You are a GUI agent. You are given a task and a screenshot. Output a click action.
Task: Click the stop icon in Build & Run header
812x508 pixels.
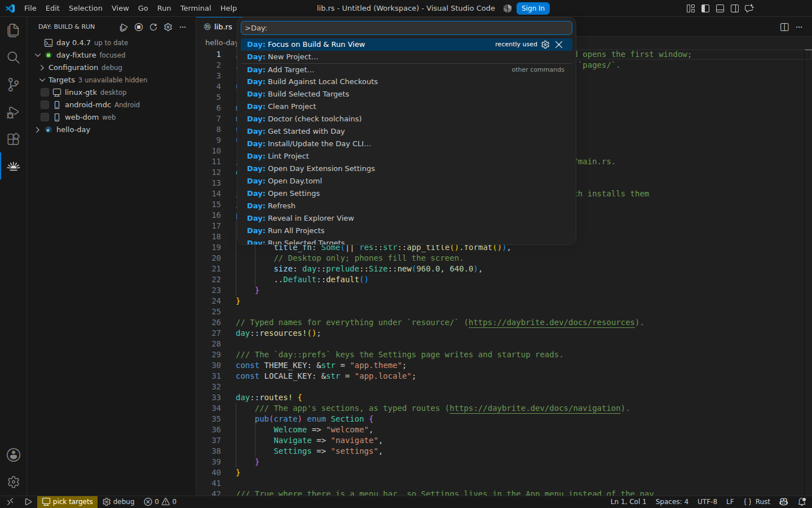[139, 27]
